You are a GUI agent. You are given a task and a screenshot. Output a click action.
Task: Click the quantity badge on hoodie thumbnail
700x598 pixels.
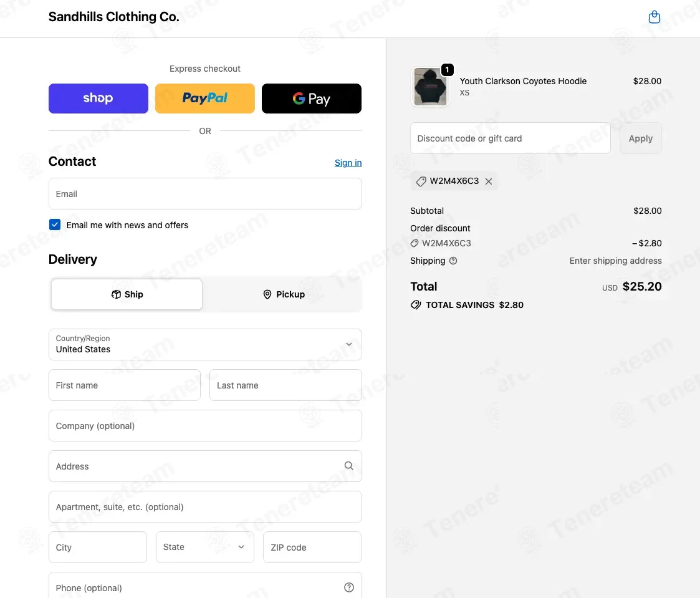448,70
